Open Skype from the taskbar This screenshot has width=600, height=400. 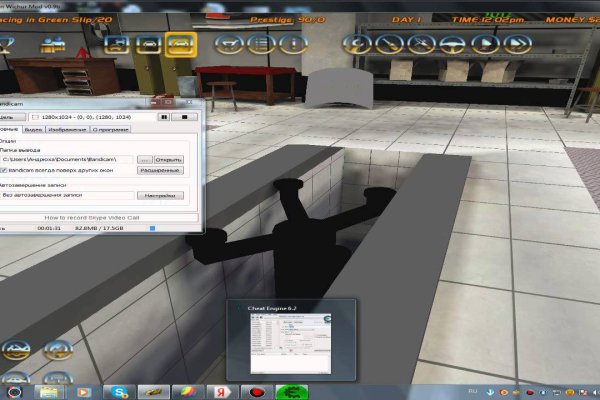(x=117, y=388)
